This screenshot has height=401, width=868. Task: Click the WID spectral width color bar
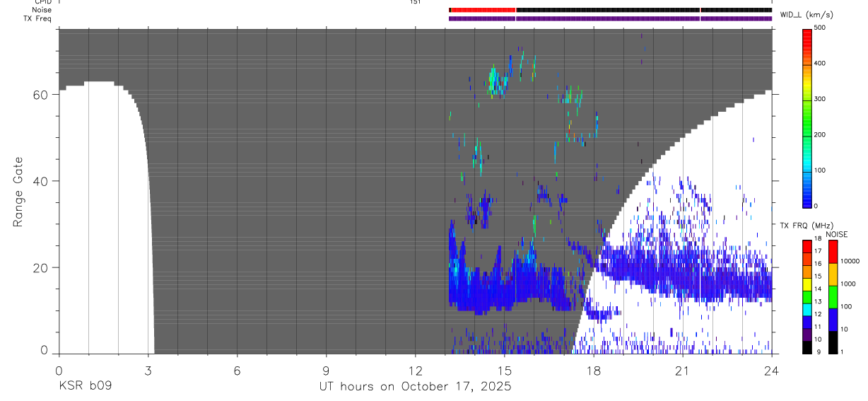(807, 117)
